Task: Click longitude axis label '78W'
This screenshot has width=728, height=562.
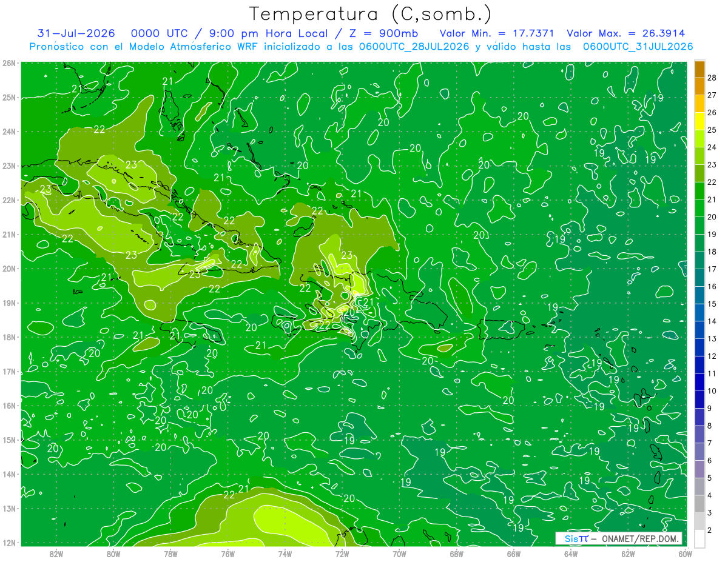Action: click(x=170, y=554)
